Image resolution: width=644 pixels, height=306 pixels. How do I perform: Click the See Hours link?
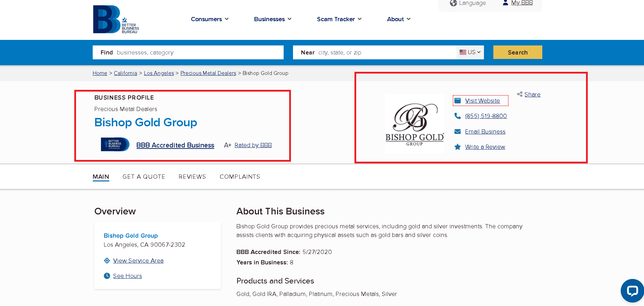click(x=127, y=276)
